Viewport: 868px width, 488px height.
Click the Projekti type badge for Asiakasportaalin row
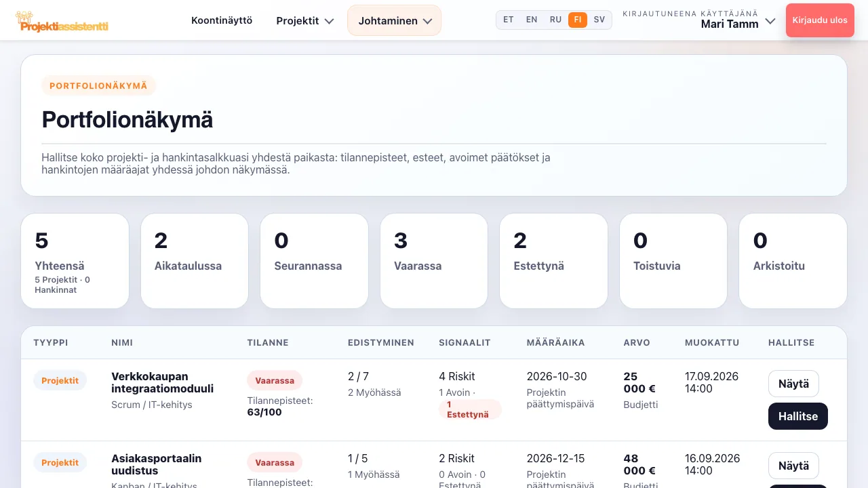60,462
